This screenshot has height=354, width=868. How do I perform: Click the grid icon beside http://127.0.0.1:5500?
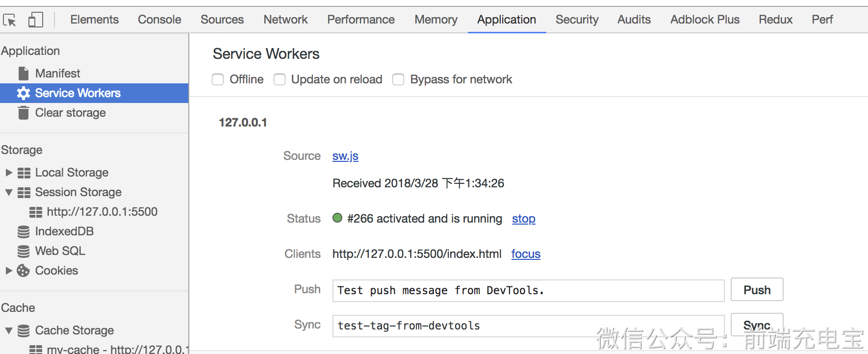36,212
